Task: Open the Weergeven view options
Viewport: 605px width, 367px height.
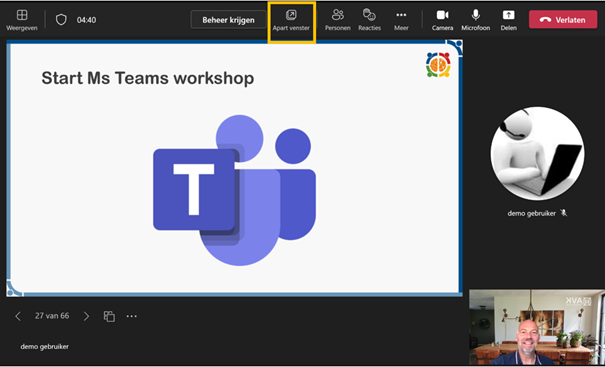Action: click(22, 20)
